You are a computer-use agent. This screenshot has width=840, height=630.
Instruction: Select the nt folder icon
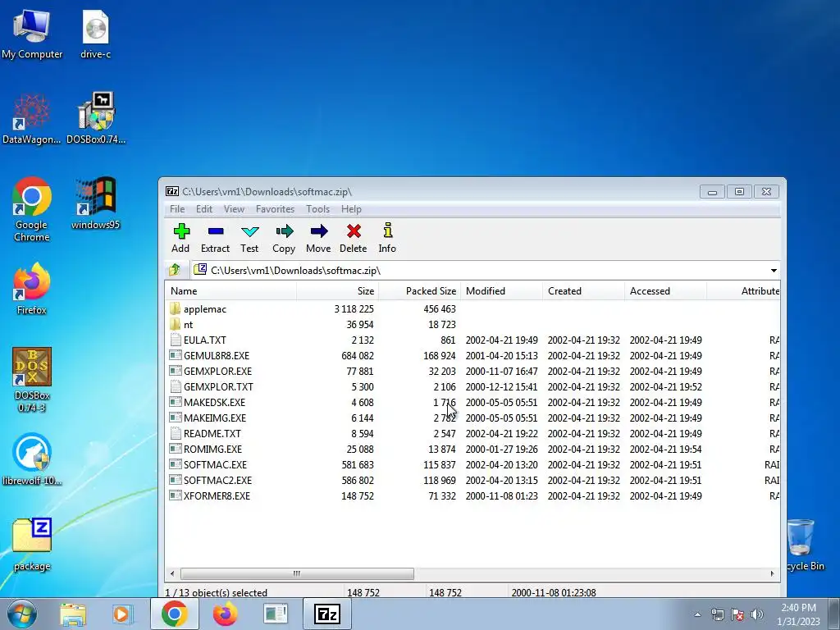[x=175, y=324]
